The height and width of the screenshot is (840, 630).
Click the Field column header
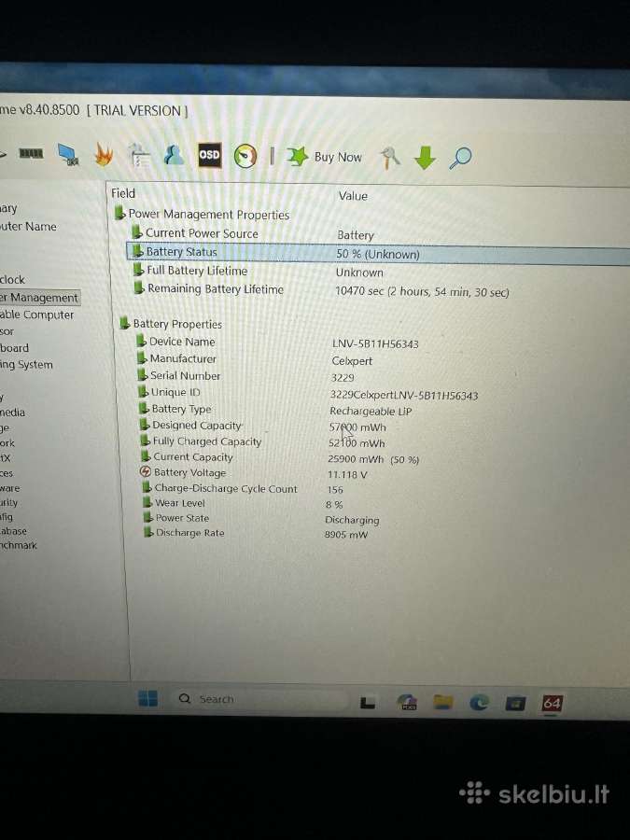[123, 193]
